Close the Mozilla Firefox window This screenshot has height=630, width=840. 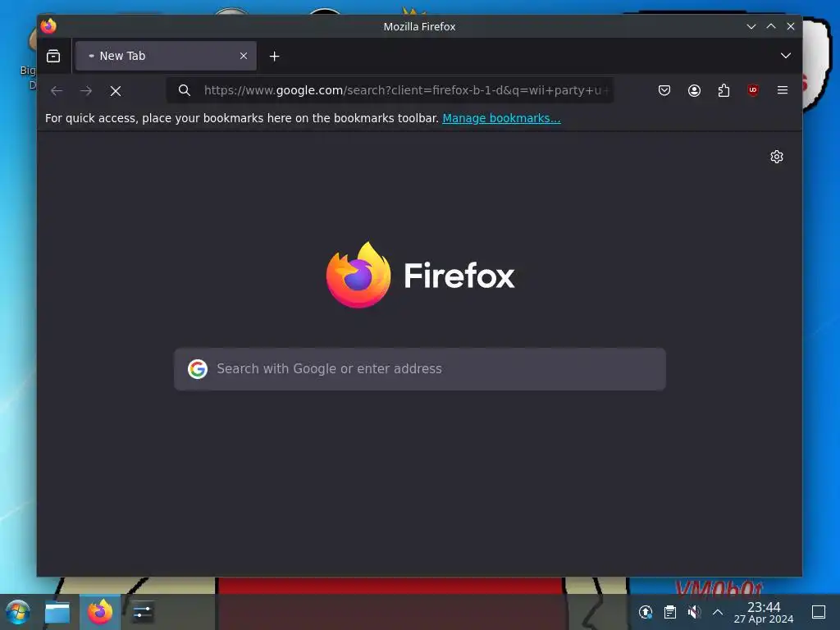(791, 26)
